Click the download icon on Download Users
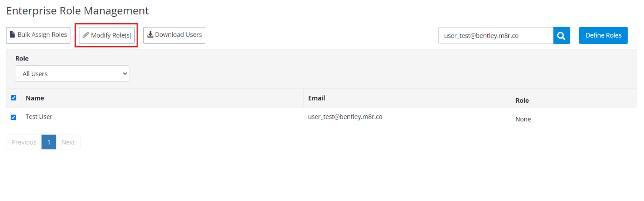This screenshot has height=201, width=644. tap(150, 35)
